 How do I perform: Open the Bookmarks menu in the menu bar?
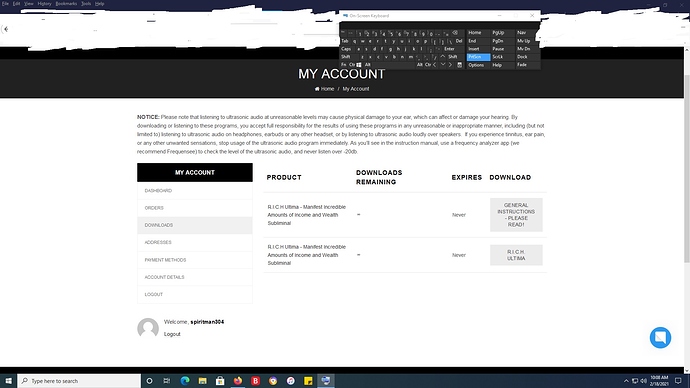(66, 4)
